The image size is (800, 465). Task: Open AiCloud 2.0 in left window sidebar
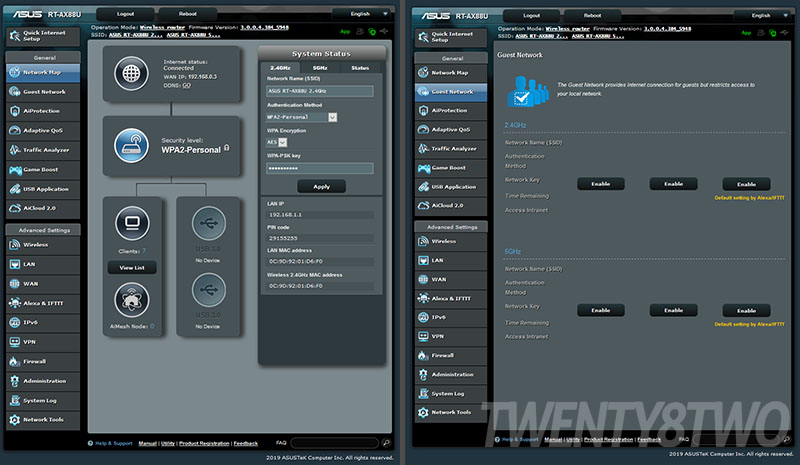click(x=43, y=208)
